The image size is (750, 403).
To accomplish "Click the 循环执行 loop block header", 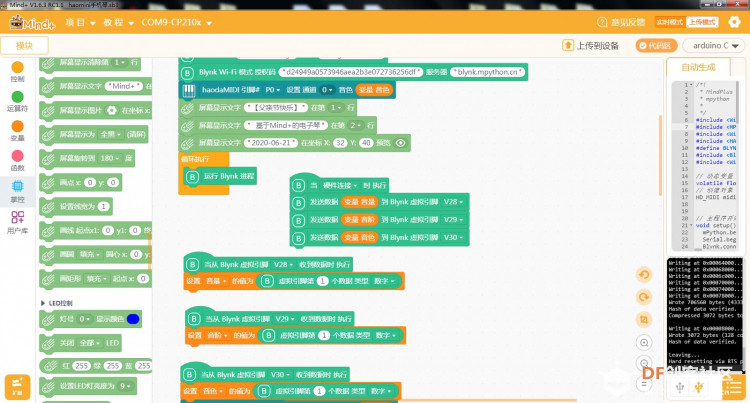I will point(203,159).
